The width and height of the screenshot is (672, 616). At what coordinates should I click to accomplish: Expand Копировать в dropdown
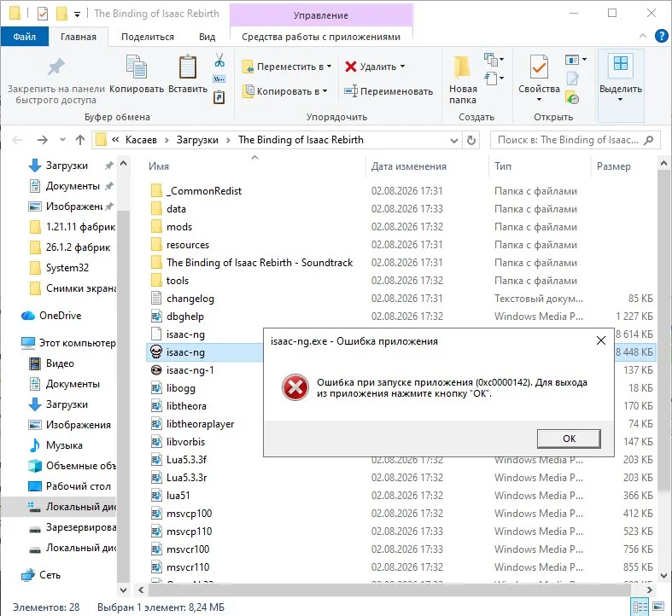point(324,91)
